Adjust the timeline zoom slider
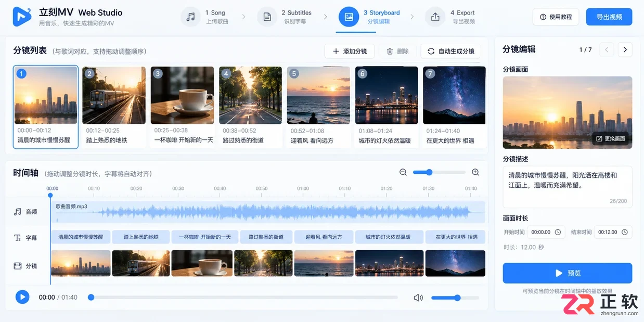Viewport: 644px width, 322px height. [x=439, y=172]
